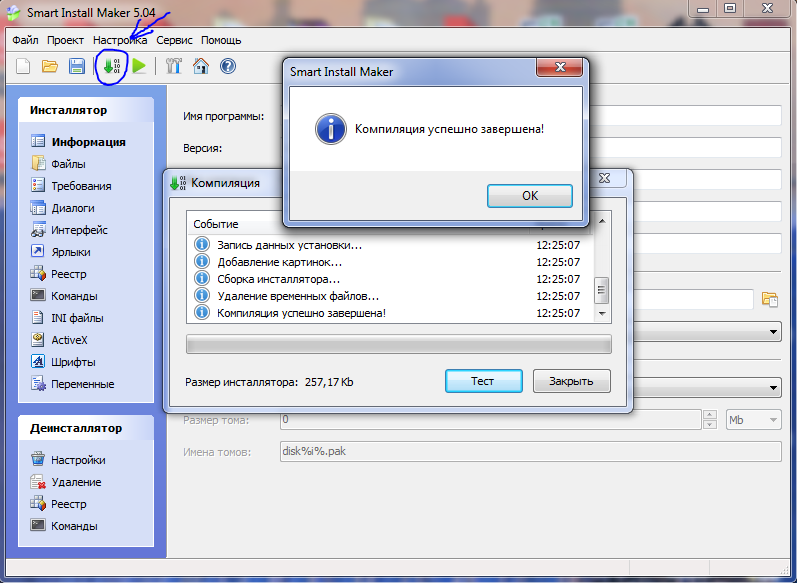Click the Закрыть button

(571, 381)
